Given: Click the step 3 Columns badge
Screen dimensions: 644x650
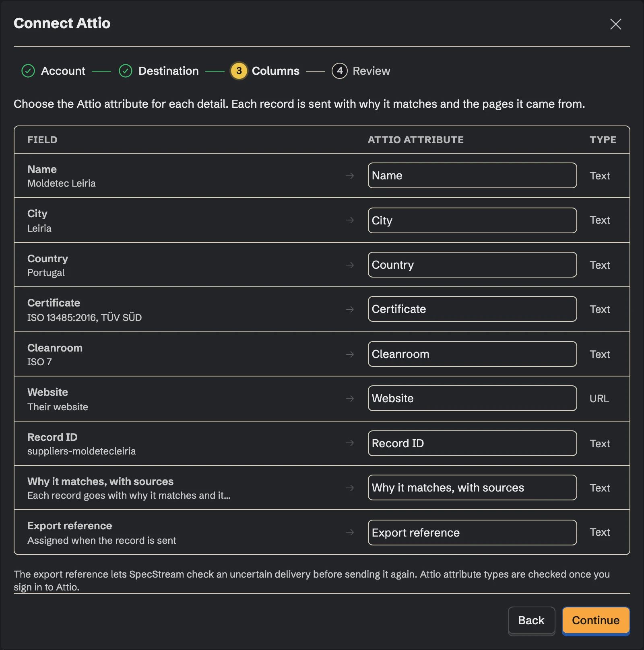Looking at the screenshot, I should tap(239, 71).
